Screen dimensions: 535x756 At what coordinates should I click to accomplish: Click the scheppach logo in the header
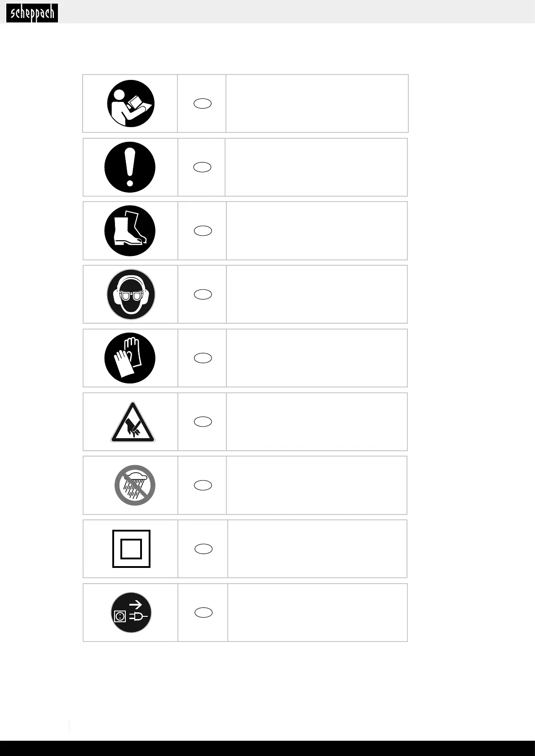click(x=32, y=13)
